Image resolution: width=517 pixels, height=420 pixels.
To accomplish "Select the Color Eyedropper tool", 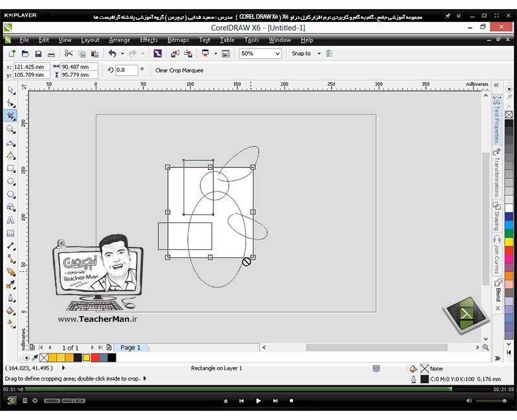I will pyautogui.click(x=10, y=284).
